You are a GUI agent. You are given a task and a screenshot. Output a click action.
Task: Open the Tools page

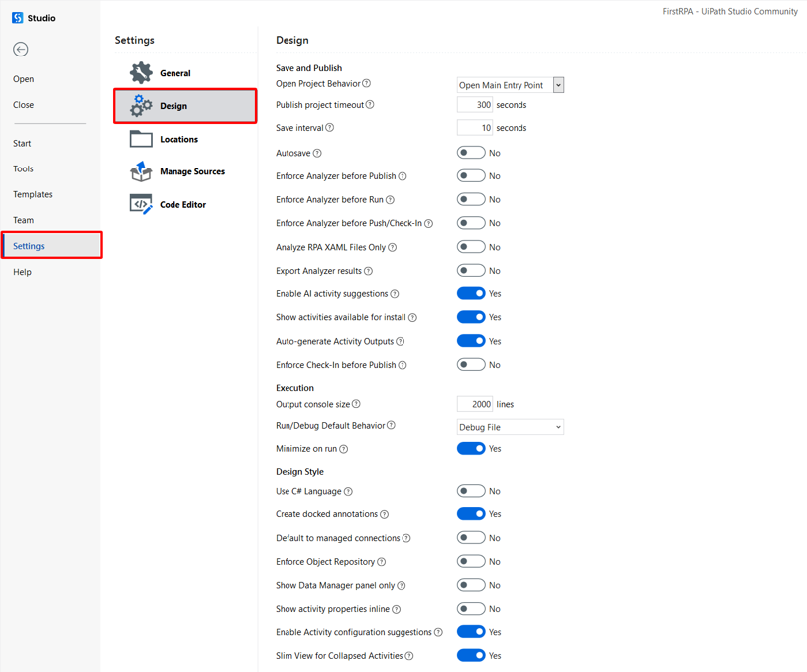tap(23, 168)
